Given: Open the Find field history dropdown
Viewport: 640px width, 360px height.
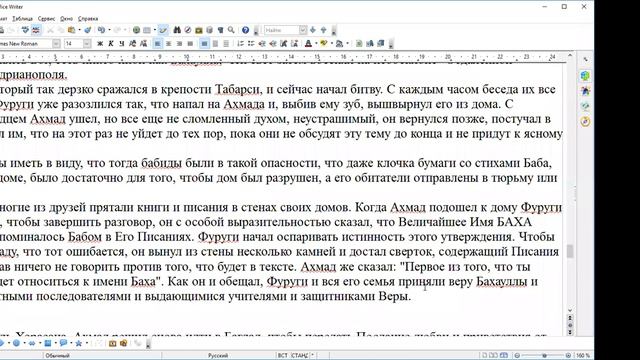Looking at the screenshot, I should point(303,30).
